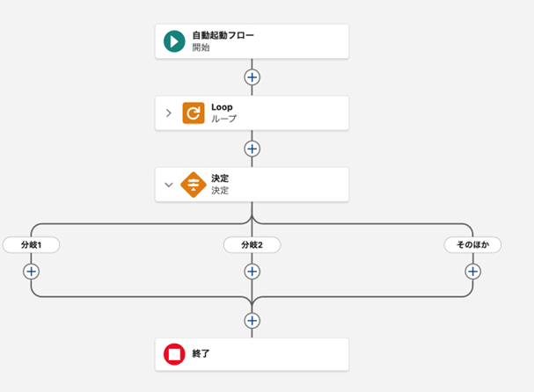Click the green play start icon
The width and height of the screenshot is (534, 392).
[174, 41]
